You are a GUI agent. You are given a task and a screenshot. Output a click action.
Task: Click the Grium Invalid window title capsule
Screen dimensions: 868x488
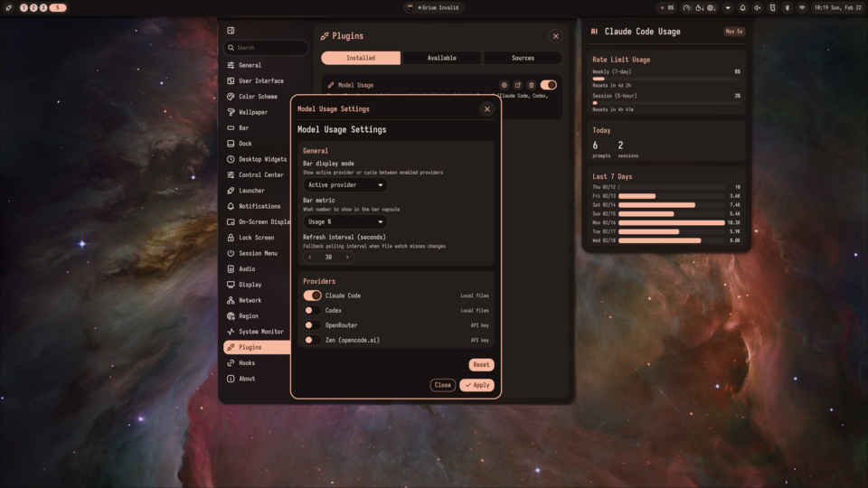pyautogui.click(x=433, y=8)
